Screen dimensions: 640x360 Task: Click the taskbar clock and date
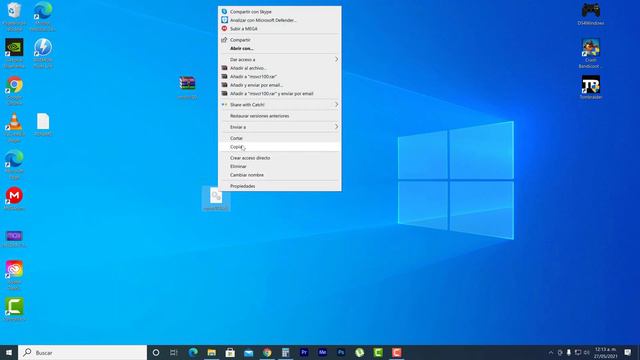click(606, 353)
